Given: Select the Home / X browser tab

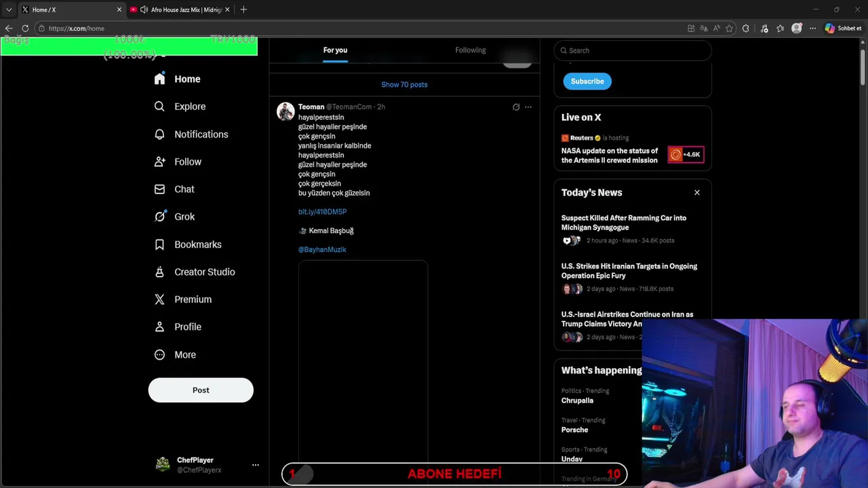Looking at the screenshot, I should coord(71,9).
